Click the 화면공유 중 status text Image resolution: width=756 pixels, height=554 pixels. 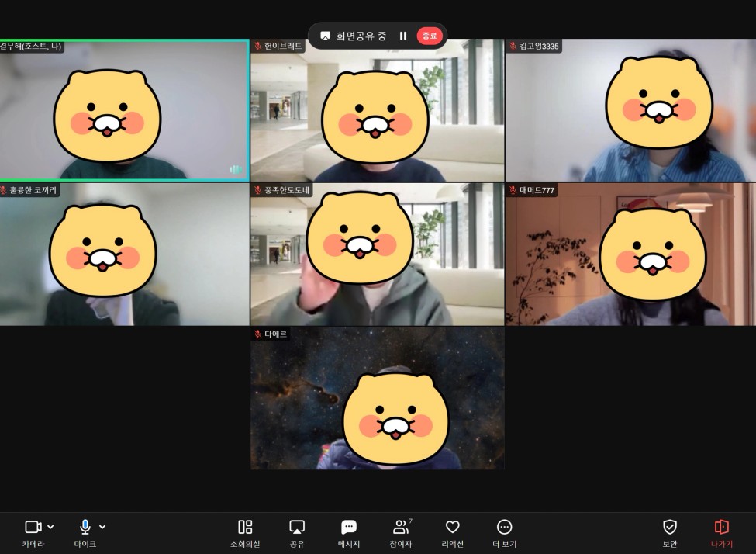click(361, 36)
